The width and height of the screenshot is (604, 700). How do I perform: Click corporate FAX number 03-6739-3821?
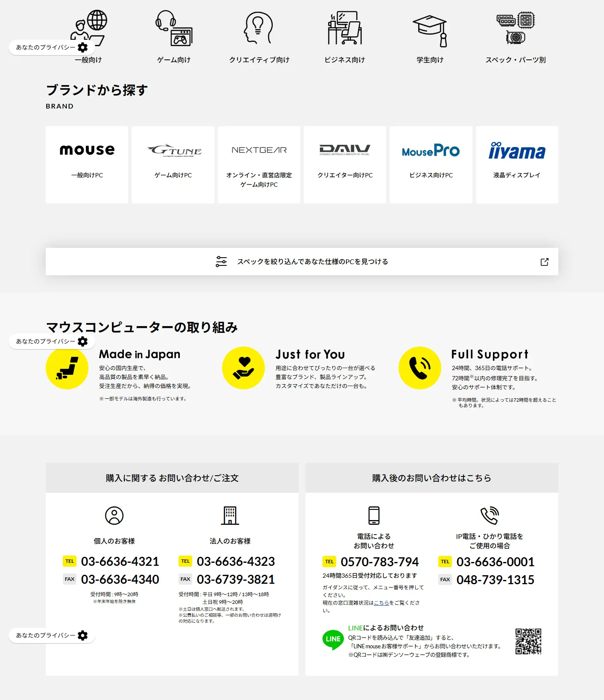click(236, 579)
